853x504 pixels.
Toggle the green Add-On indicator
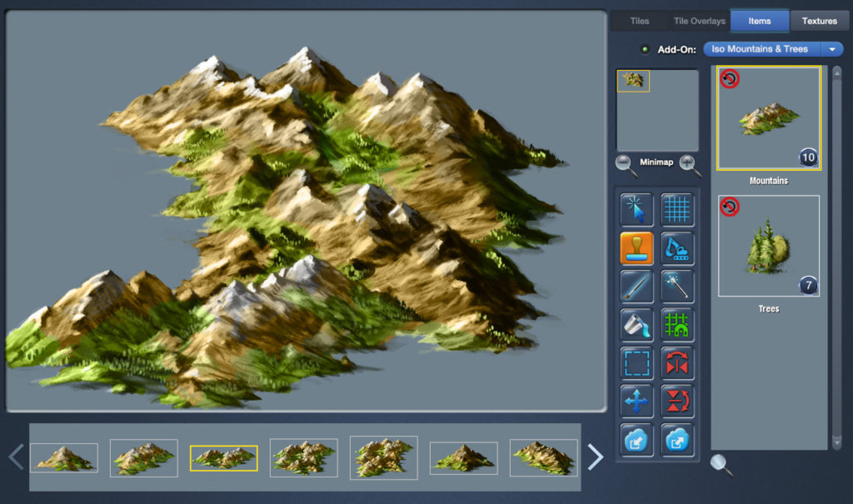pyautogui.click(x=645, y=49)
